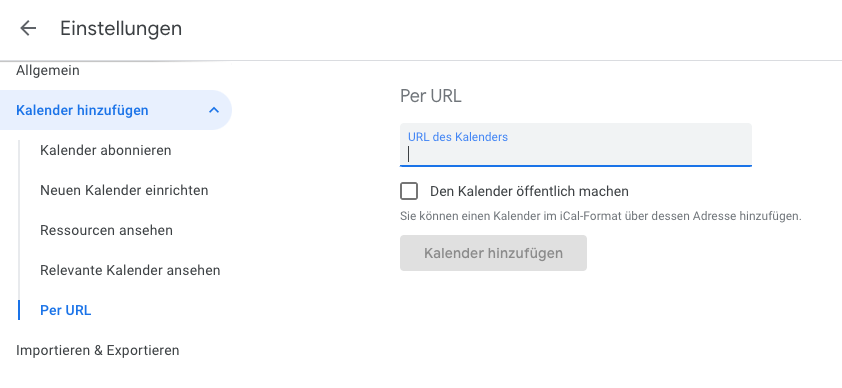Select the Per URL sidebar entry

(x=66, y=311)
